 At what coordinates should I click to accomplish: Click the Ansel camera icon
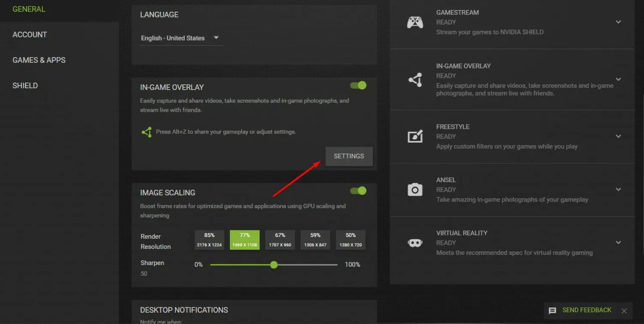tap(415, 190)
